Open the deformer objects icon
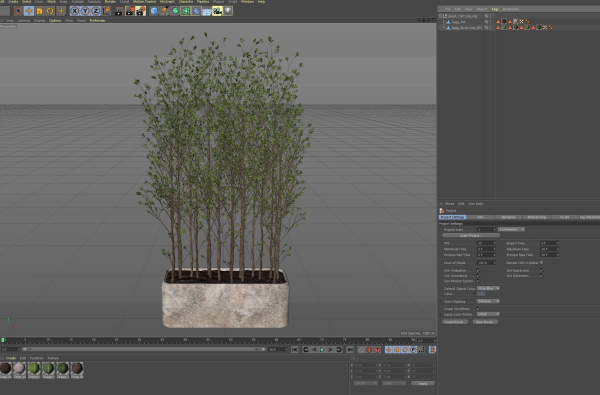Viewport: 600px width, 395px height. pos(196,11)
